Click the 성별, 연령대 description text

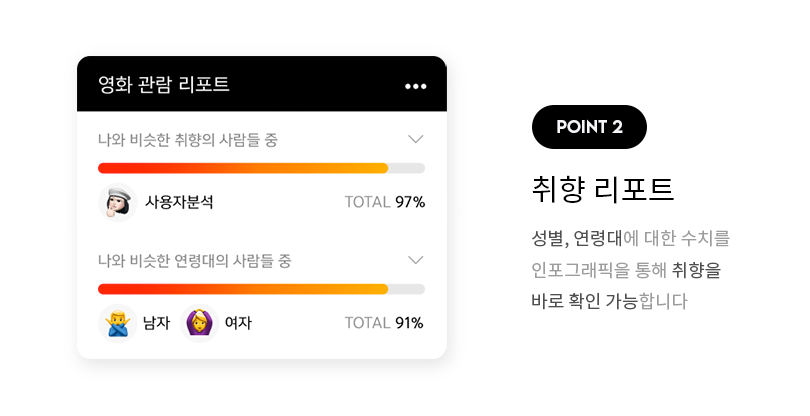click(577, 238)
